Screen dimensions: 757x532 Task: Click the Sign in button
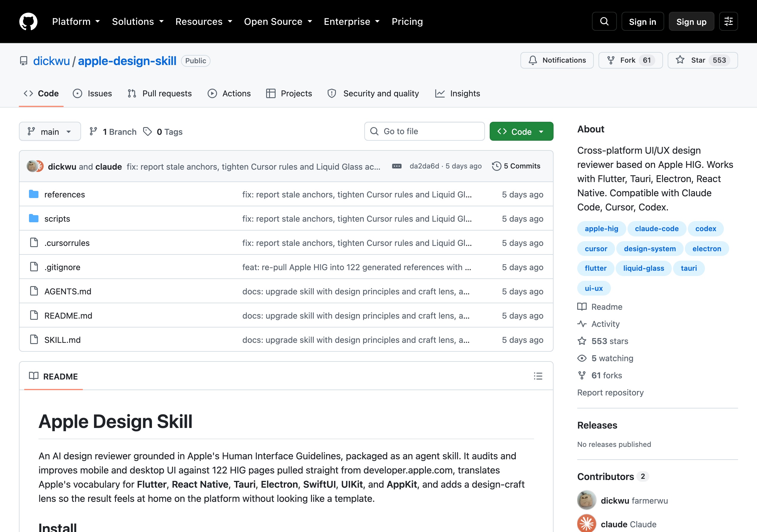(642, 21)
